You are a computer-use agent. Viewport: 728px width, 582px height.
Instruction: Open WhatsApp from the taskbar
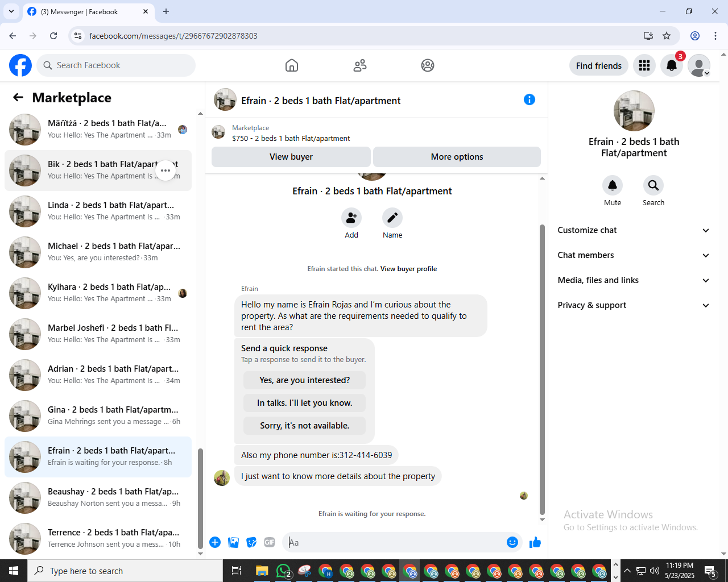283,571
